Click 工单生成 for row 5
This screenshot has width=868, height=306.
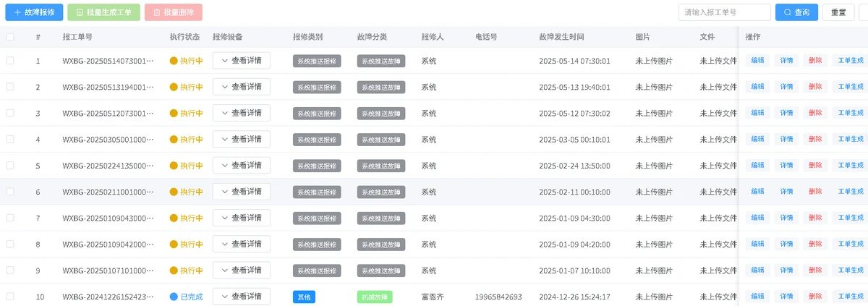click(x=851, y=166)
